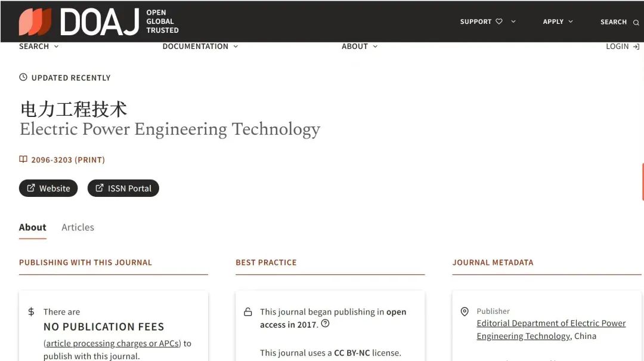Follow the article processing charges link
This screenshot has height=361, width=644.
(112, 344)
